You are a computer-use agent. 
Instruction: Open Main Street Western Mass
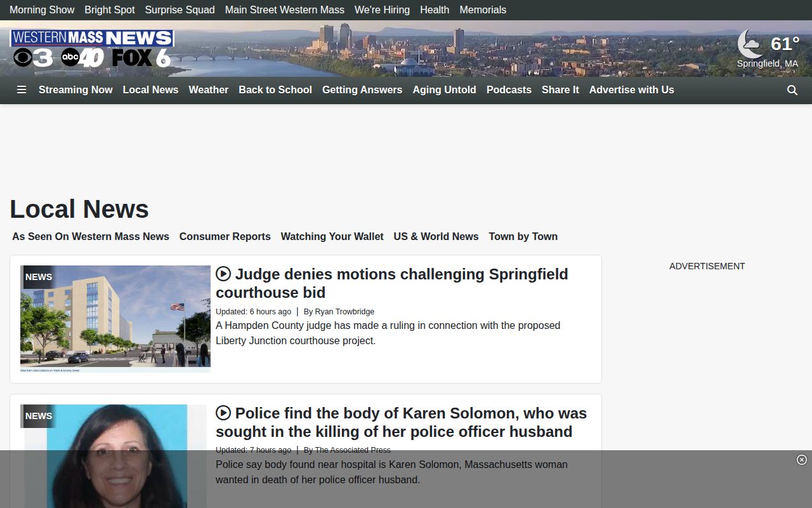pyautogui.click(x=285, y=10)
